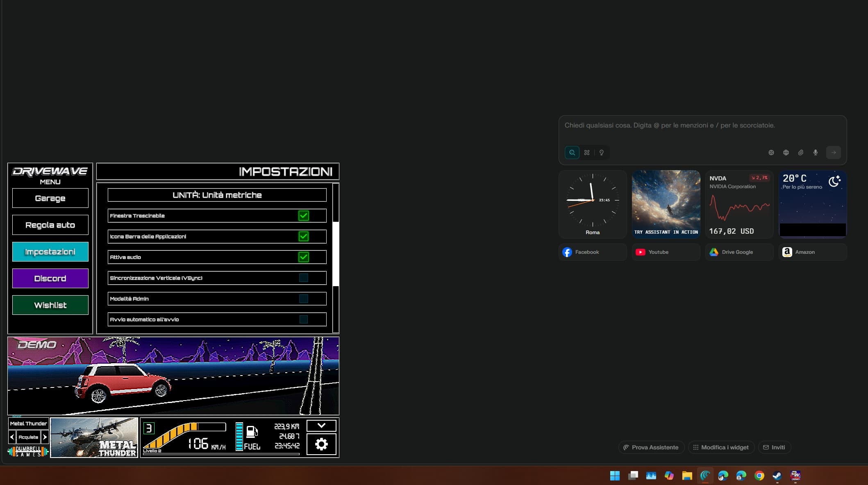Image resolution: width=868 pixels, height=485 pixels.
Task: Toggle the Icona Barra delle Applicazioni checkbox
Action: click(x=304, y=237)
